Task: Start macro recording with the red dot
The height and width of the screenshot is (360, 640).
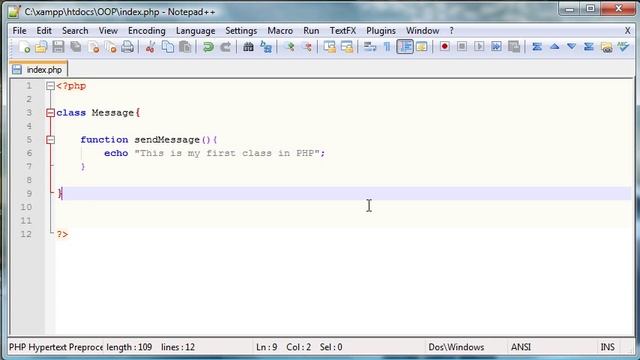Action: point(444,47)
